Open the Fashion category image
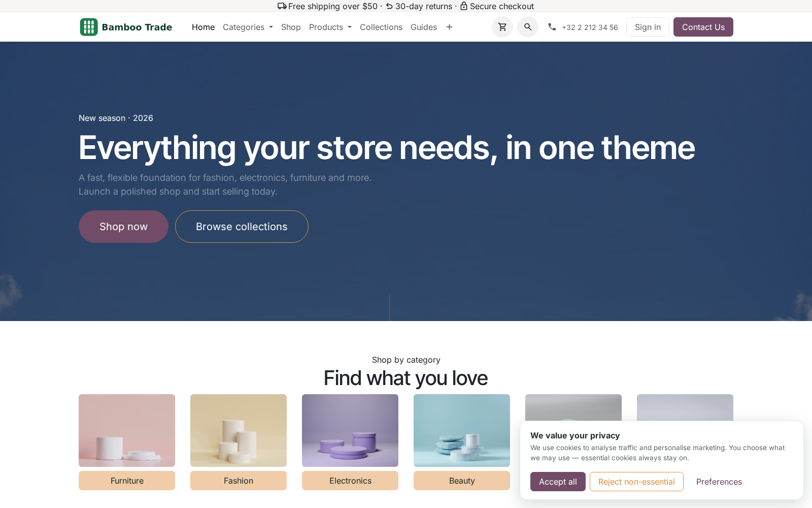The height and width of the screenshot is (508, 812). [x=239, y=430]
